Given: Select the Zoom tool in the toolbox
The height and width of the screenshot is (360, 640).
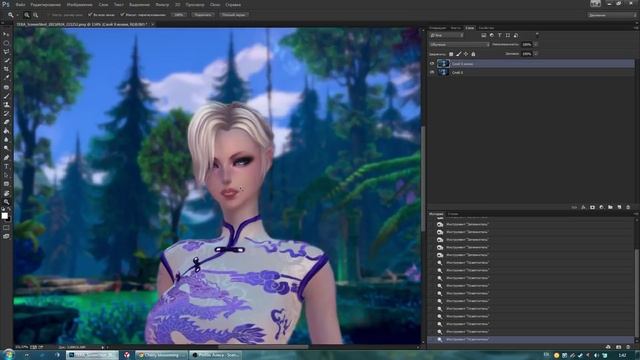Looking at the screenshot, I should (x=6, y=202).
